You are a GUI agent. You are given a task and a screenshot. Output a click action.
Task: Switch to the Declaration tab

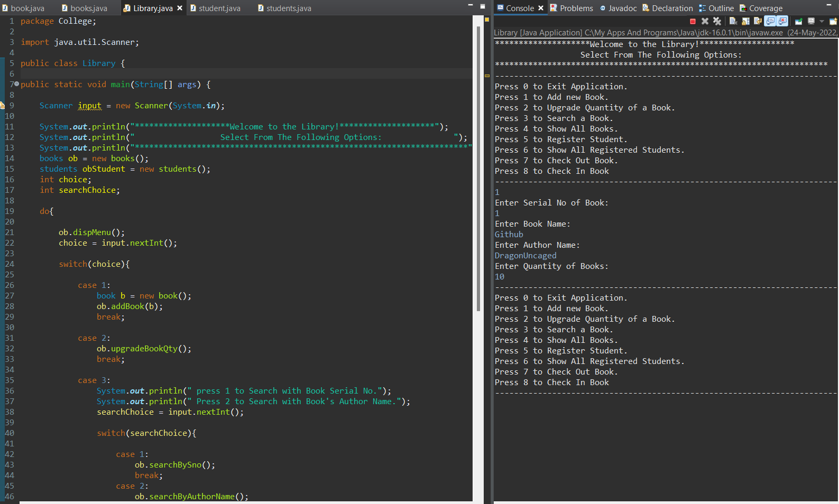tap(668, 8)
